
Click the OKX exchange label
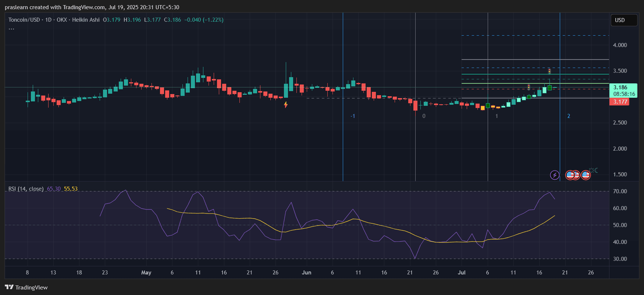pos(62,20)
